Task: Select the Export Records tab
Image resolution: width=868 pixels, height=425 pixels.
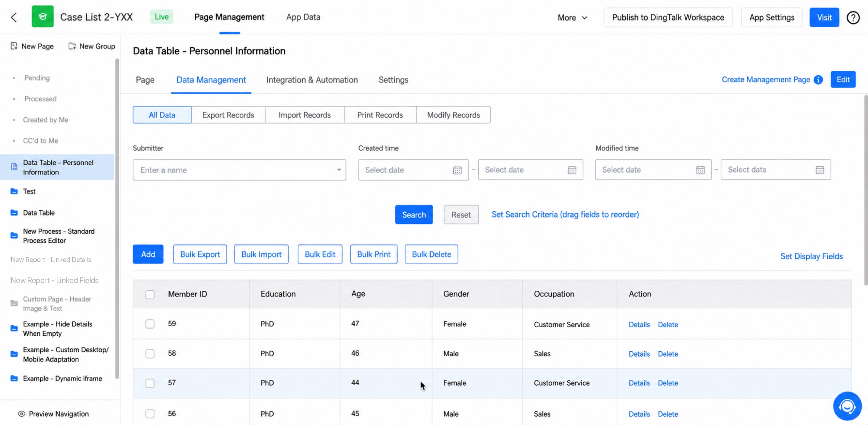Action: coord(228,115)
